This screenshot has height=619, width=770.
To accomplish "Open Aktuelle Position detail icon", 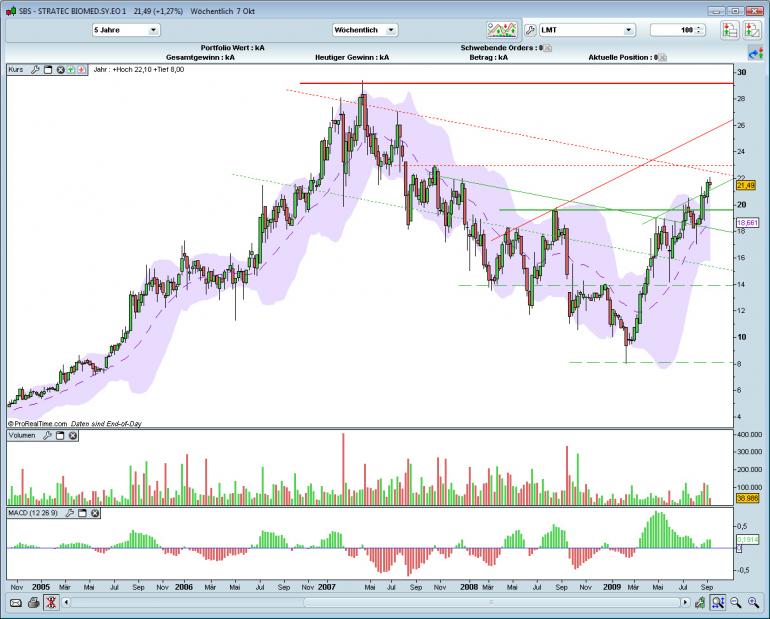I will coord(663,57).
